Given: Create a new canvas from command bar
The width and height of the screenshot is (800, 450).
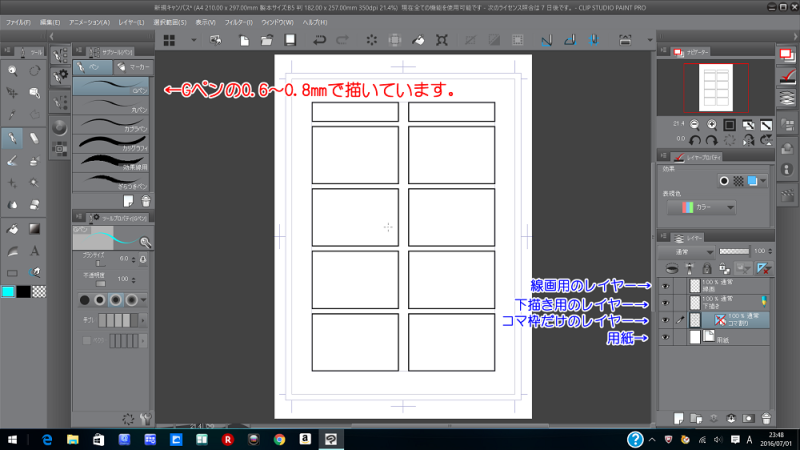Looking at the screenshot, I should tap(244, 40).
